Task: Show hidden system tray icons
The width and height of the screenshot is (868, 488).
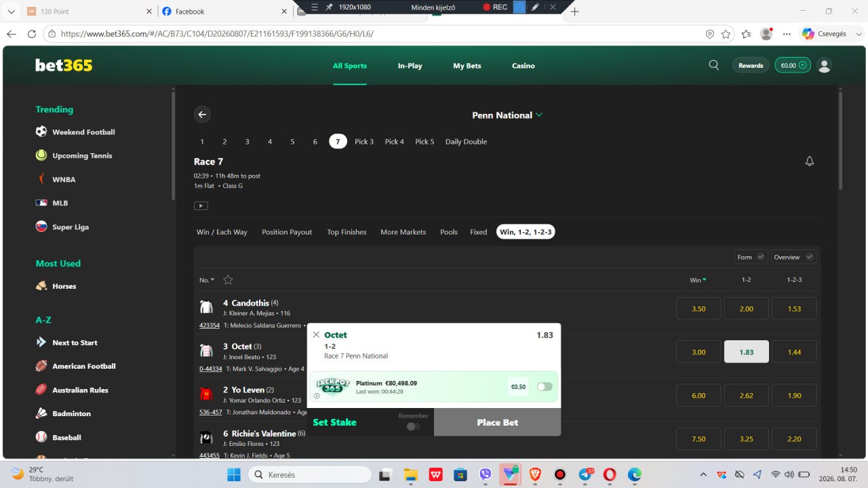Action: click(703, 474)
